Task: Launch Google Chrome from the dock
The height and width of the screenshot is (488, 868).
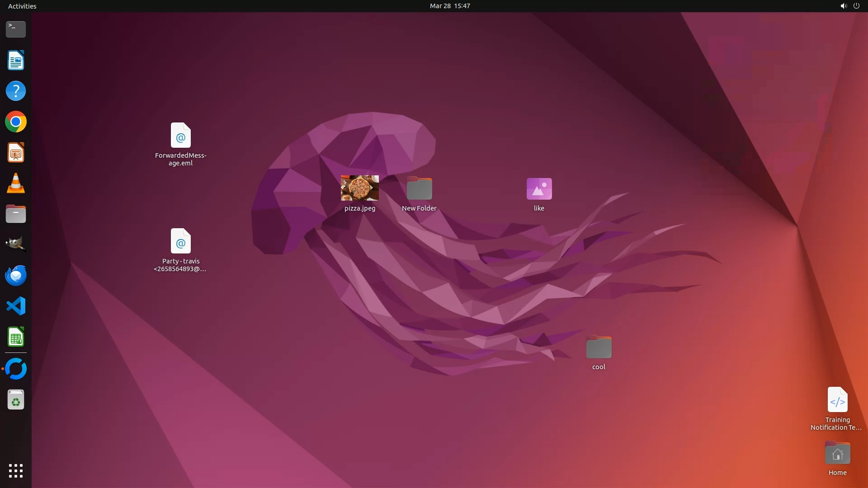Action: 16,122
